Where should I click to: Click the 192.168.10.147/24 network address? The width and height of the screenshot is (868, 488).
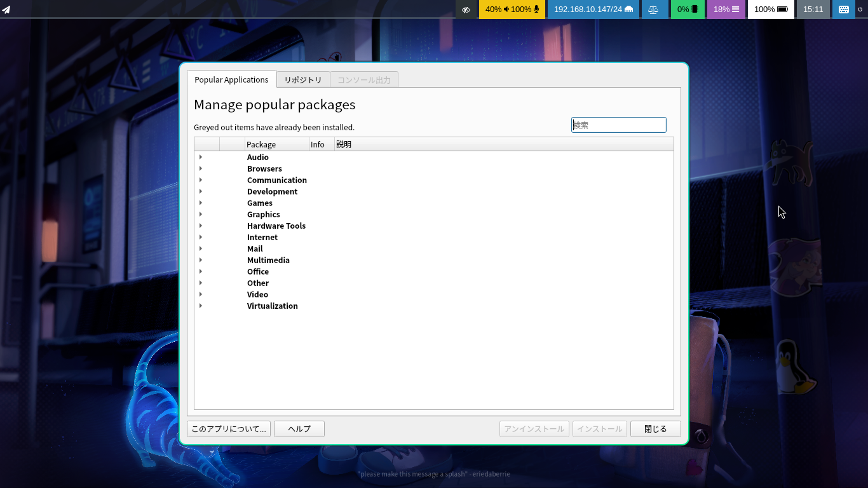click(588, 10)
